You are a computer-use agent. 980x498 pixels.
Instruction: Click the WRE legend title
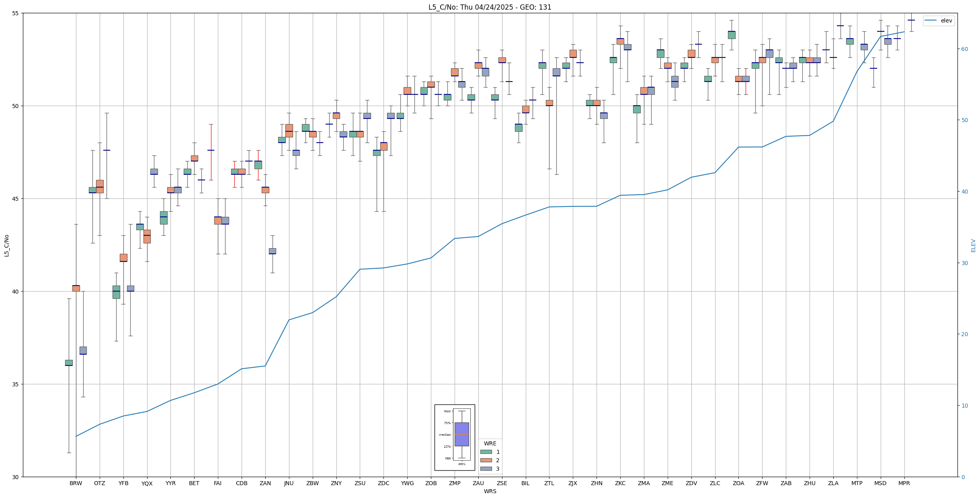point(490,443)
